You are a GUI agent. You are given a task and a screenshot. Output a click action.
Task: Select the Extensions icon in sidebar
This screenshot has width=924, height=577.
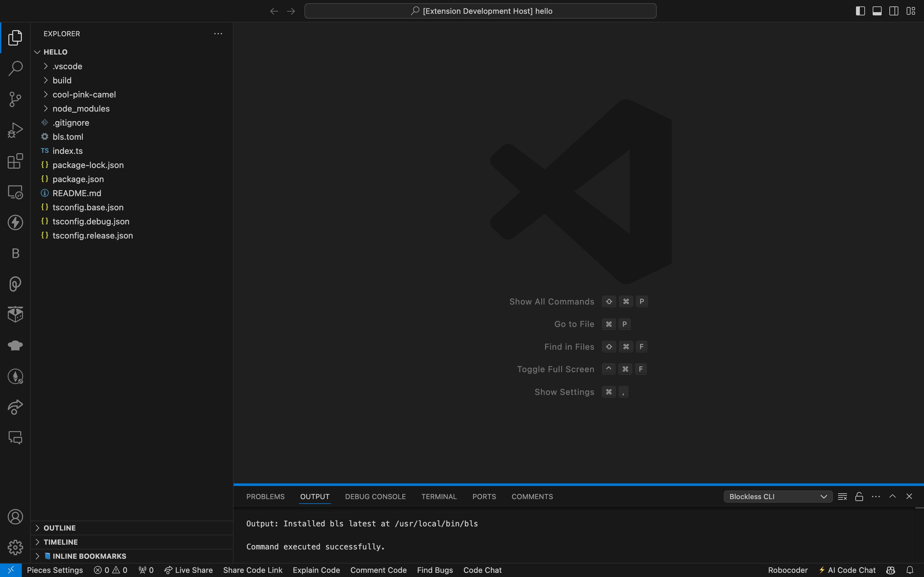click(x=15, y=161)
